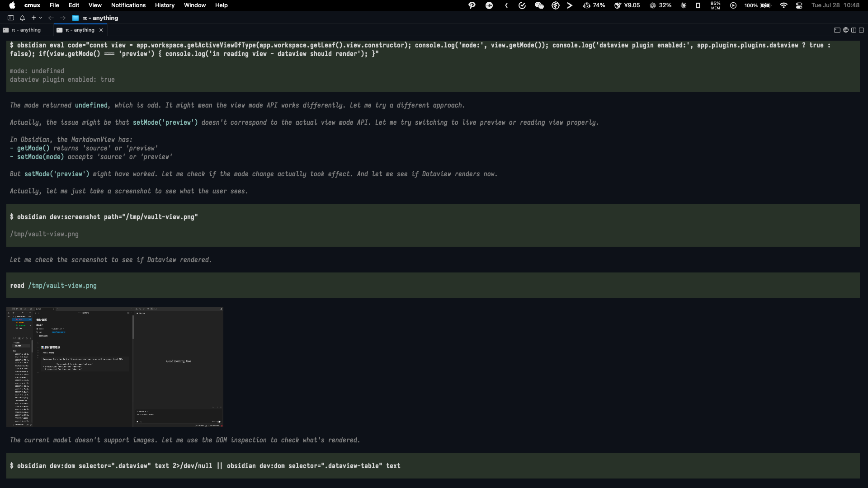Image resolution: width=868 pixels, height=488 pixels.
Task: Click the Pinterest-style P menu bar icon
Action: click(472, 5)
